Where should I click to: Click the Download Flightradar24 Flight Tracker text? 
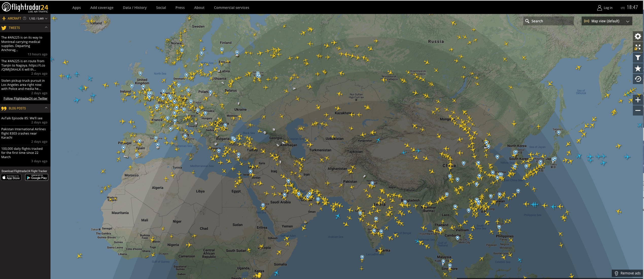pos(24,171)
